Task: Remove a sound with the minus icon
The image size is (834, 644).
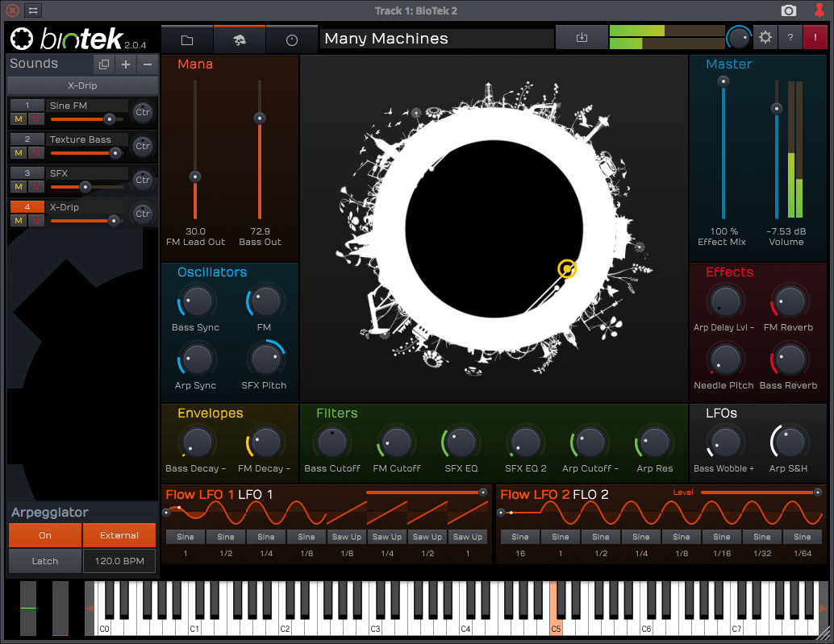Action: pos(147,64)
